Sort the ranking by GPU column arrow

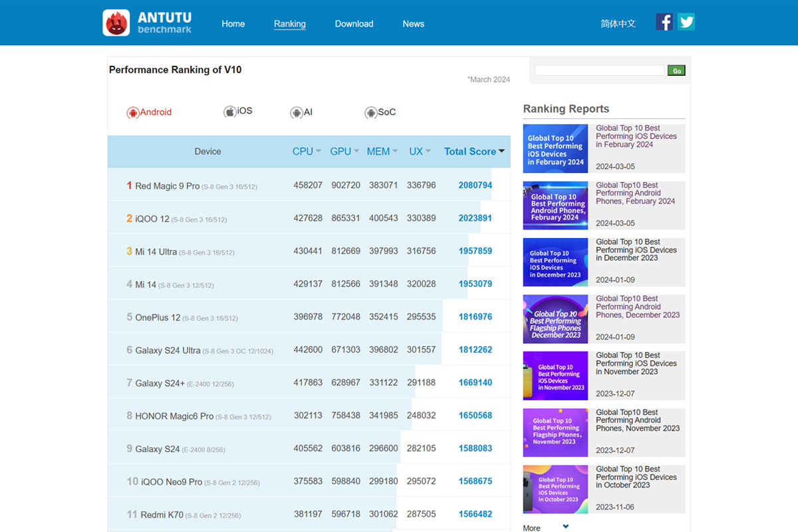[x=356, y=152]
